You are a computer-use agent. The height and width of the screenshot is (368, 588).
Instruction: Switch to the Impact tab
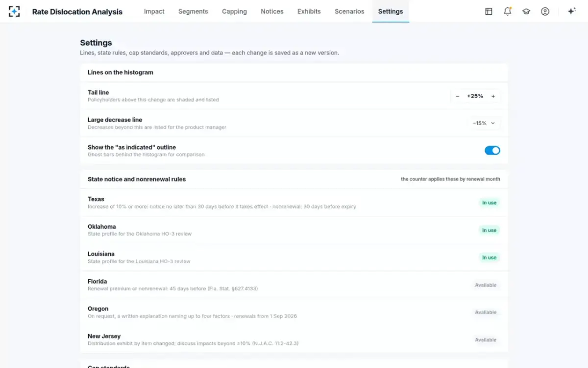[154, 11]
